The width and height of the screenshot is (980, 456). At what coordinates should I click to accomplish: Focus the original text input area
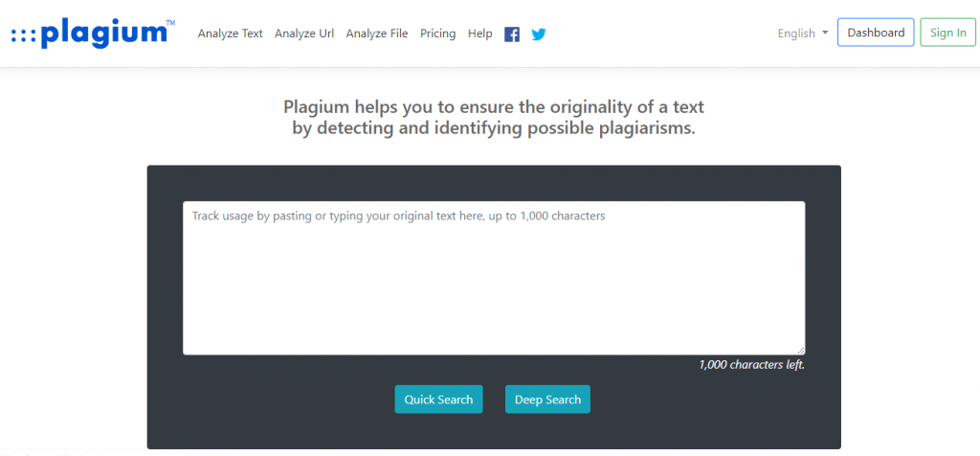point(494,278)
